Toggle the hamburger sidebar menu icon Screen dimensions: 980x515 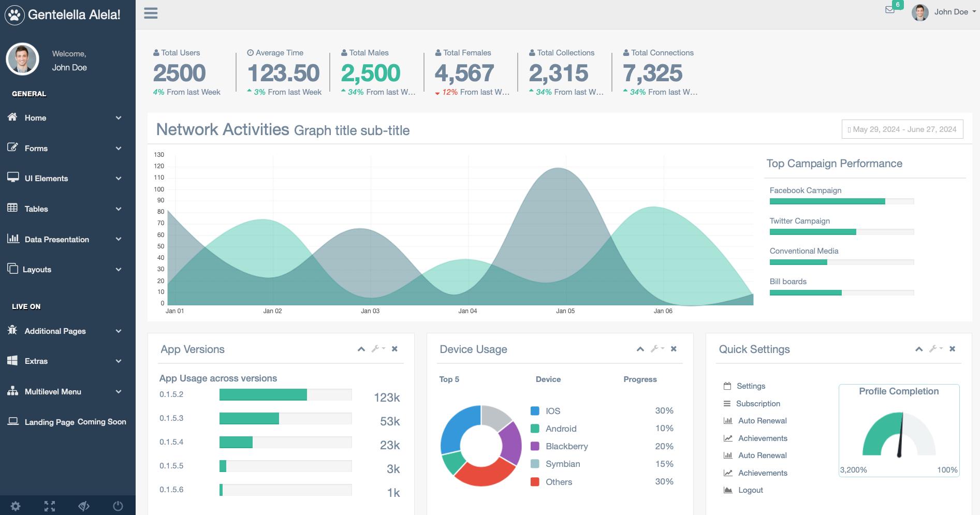(x=151, y=13)
